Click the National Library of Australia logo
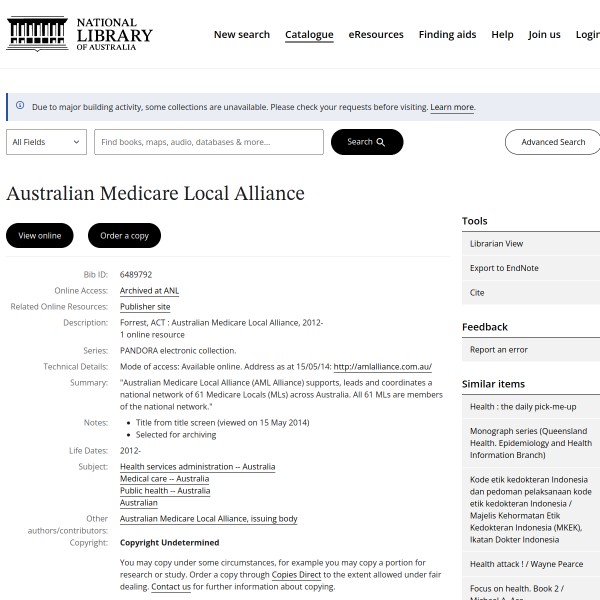Viewport: 600px width, 600px height. [80, 34]
